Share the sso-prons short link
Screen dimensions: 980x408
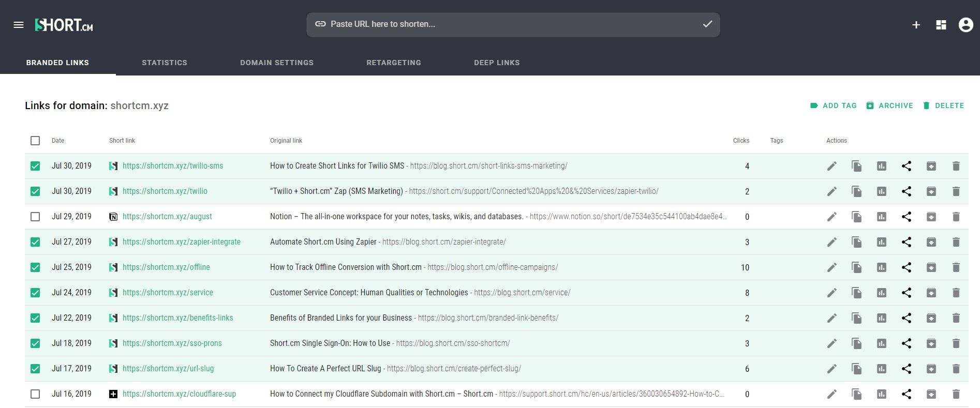coord(906,343)
